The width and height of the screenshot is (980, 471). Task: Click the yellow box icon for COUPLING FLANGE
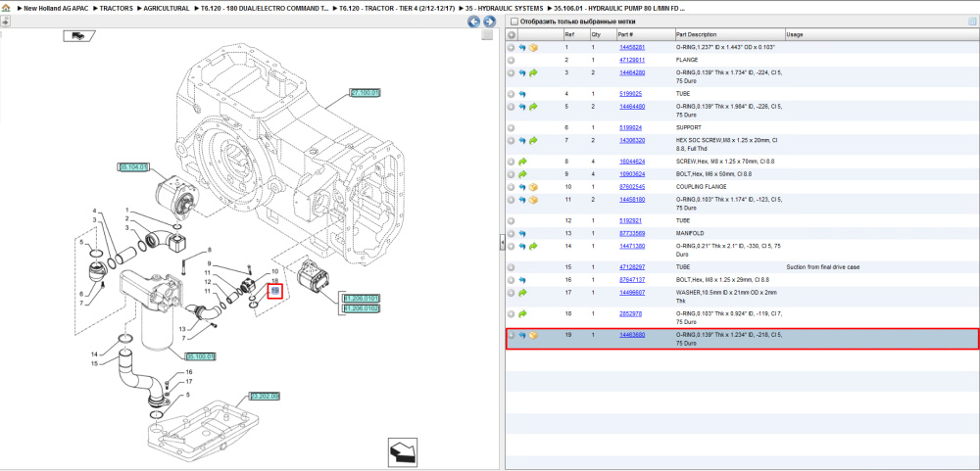pos(533,187)
